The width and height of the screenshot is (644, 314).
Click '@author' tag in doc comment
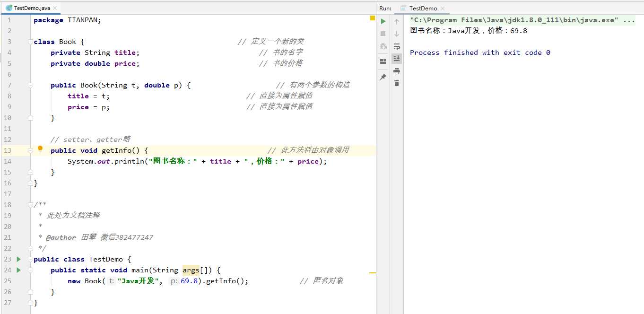coord(61,237)
